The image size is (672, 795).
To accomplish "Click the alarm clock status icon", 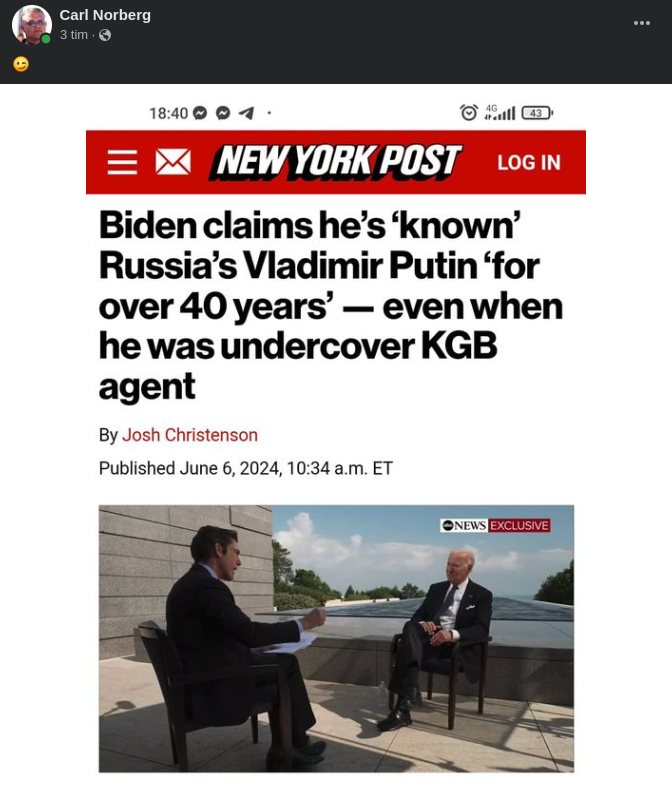I will coord(469,113).
